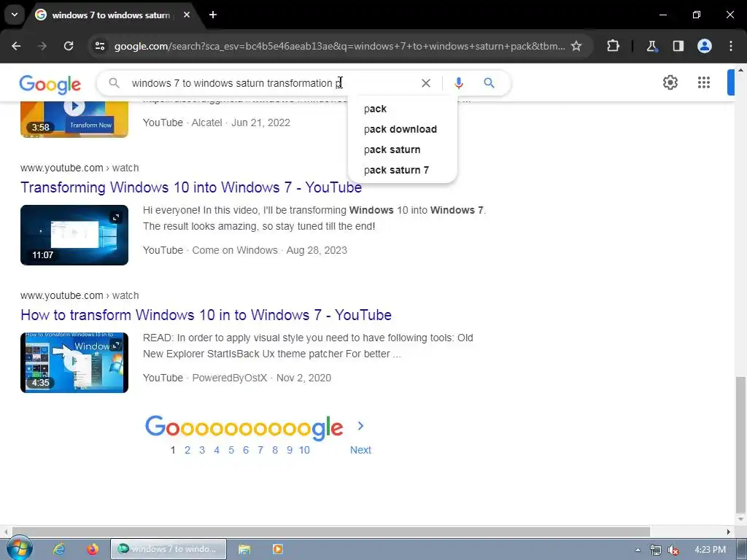Open site information icon in address bar

(99, 46)
